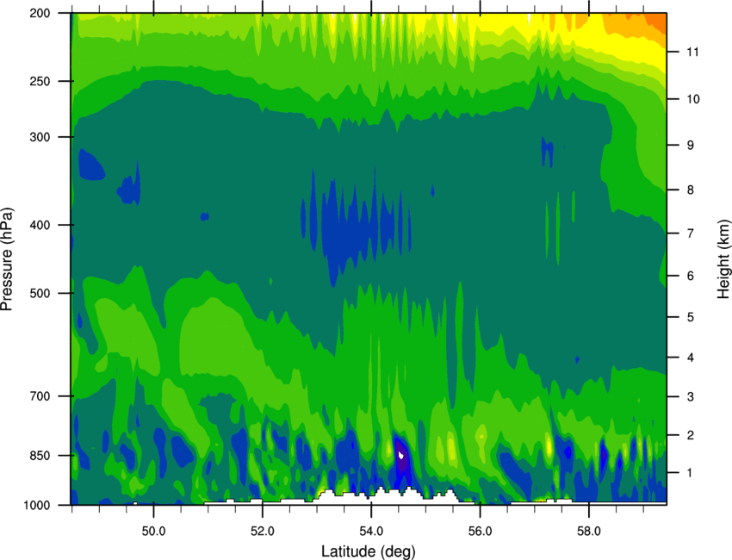732x560 pixels.
Task: Pick the 9 km height label
Action: point(690,145)
